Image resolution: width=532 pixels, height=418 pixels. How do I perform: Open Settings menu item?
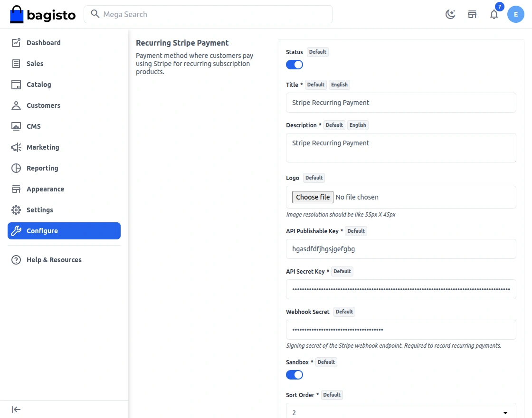(64, 210)
